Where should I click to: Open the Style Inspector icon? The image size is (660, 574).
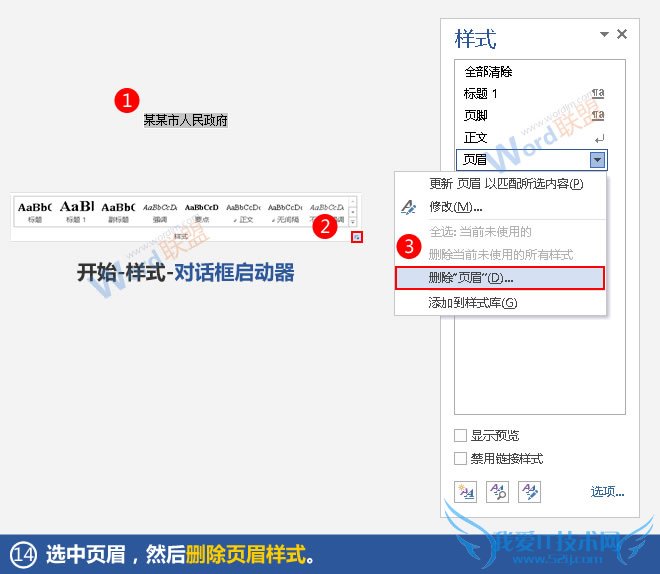point(497,491)
